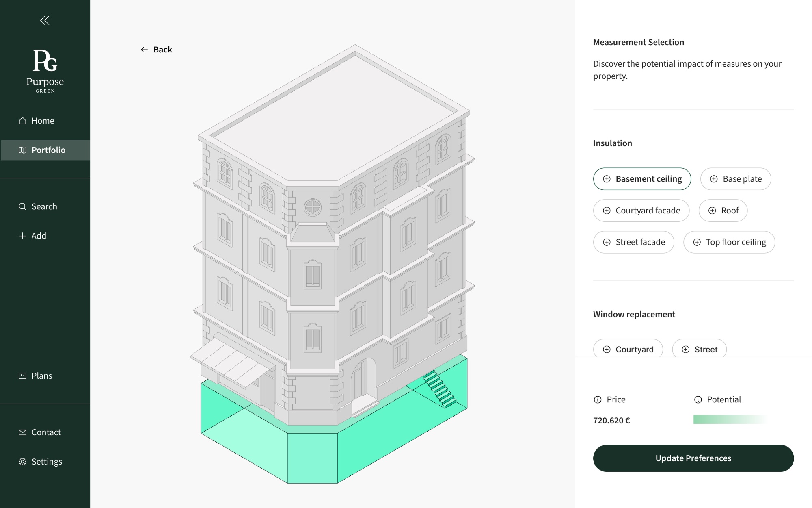Toggle Top floor ceiling insulation chip
812x508 pixels.
(x=729, y=242)
